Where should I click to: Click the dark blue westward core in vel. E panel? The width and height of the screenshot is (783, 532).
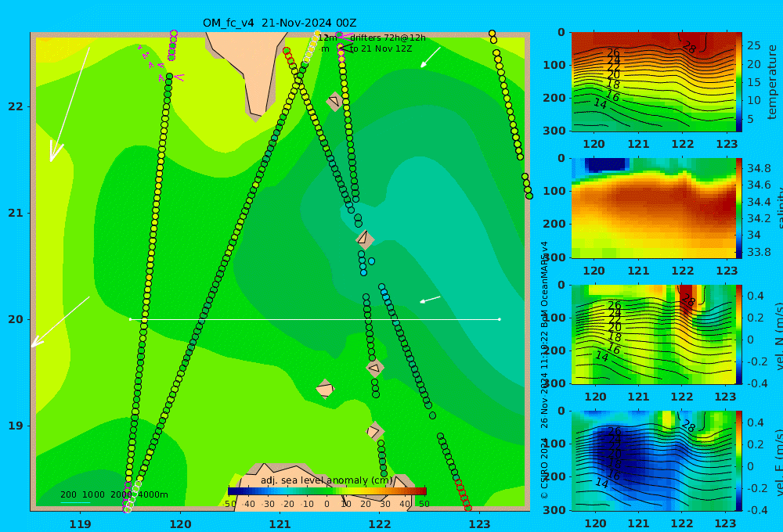pyautogui.click(x=619, y=457)
